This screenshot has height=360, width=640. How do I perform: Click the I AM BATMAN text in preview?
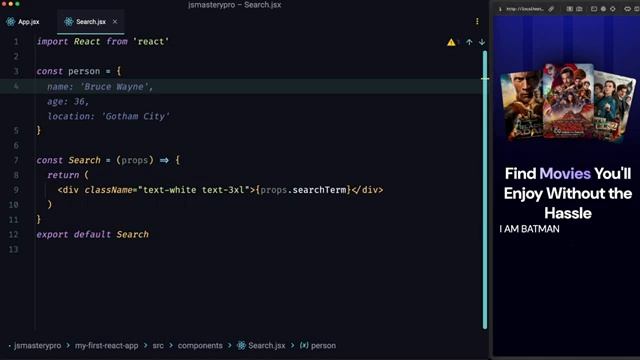(529, 229)
